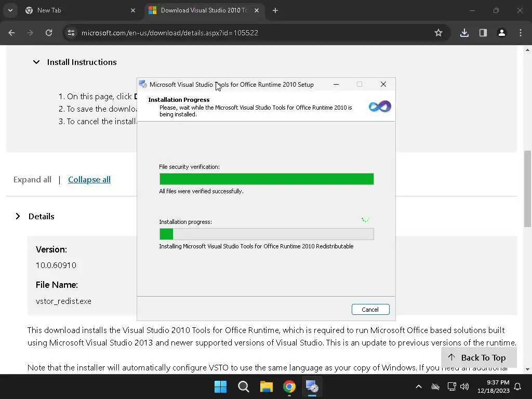Close the Download Visual Studio tab

(x=257, y=10)
